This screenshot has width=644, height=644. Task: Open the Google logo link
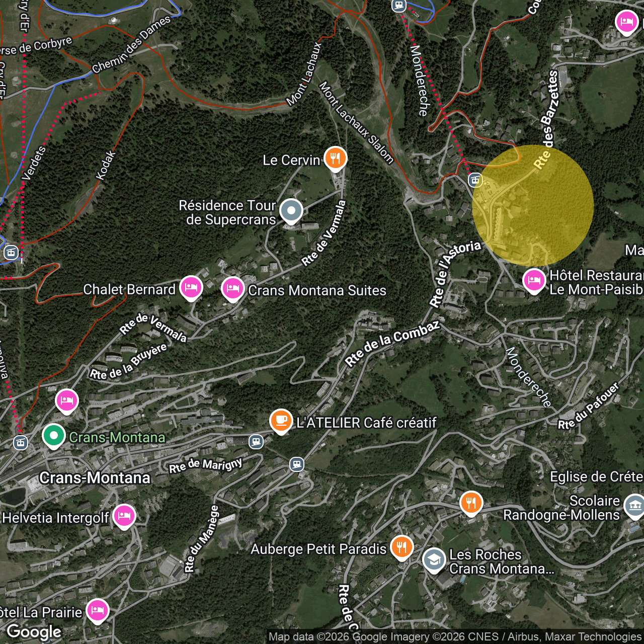click(x=34, y=631)
